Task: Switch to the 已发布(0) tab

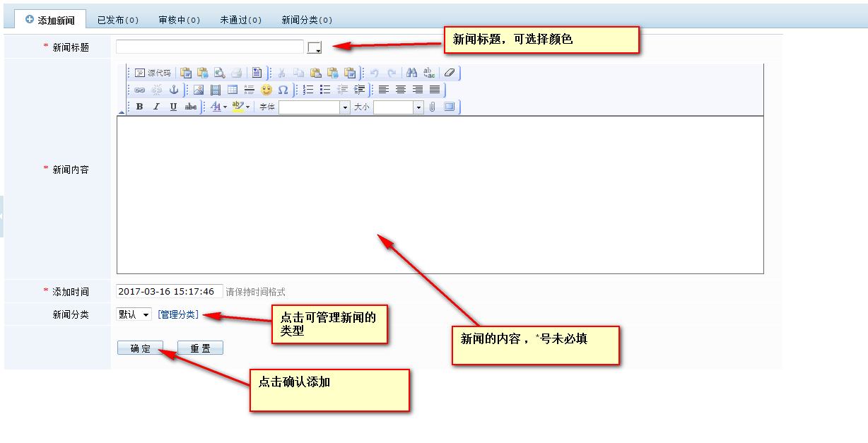Action: (x=117, y=20)
